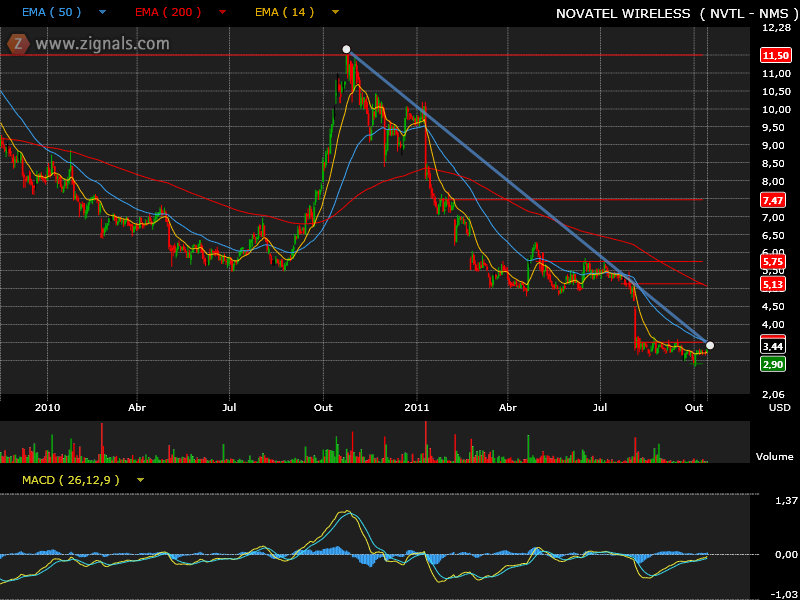Click the MACD ( 26,12,9 ) indicator label
The image size is (800, 600).
(x=71, y=480)
